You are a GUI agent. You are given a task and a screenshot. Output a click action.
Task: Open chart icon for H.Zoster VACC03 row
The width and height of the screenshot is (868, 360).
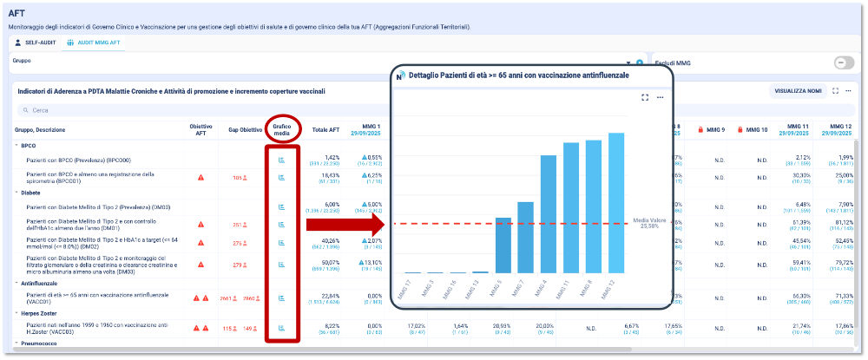pyautogui.click(x=281, y=328)
